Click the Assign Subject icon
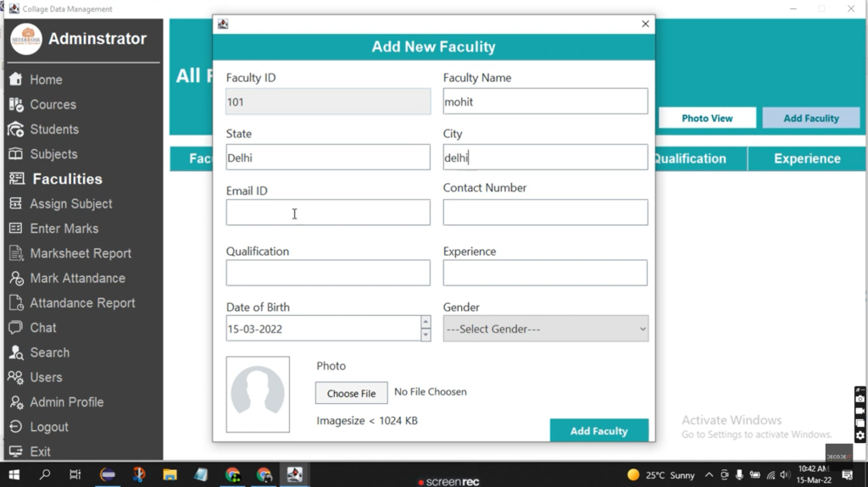This screenshot has height=487, width=868. (x=15, y=203)
